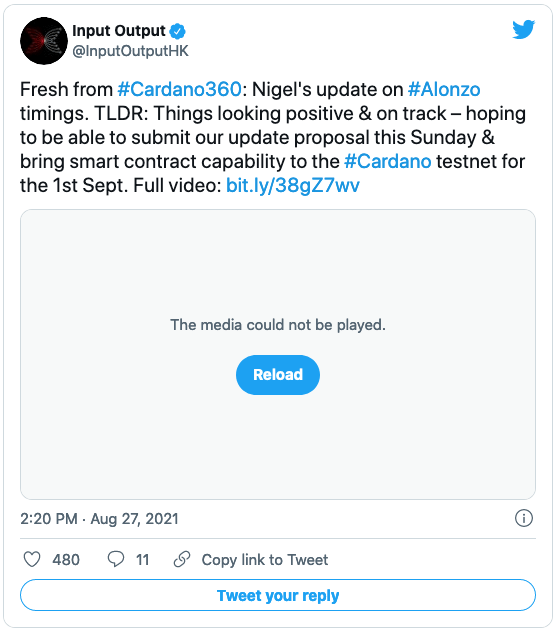The height and width of the screenshot is (631, 556).
Task: Reload the failed media
Action: 278,375
